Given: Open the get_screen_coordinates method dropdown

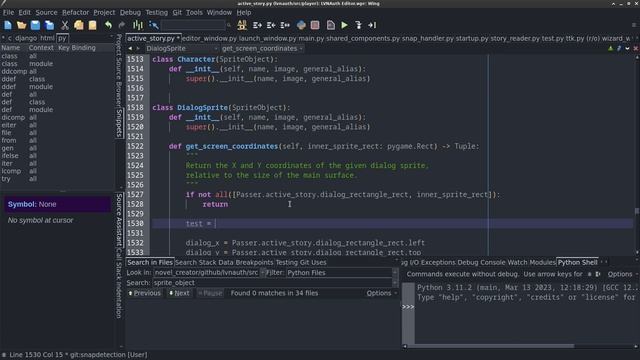Looking at the screenshot, I should pyautogui.click(x=262, y=49).
